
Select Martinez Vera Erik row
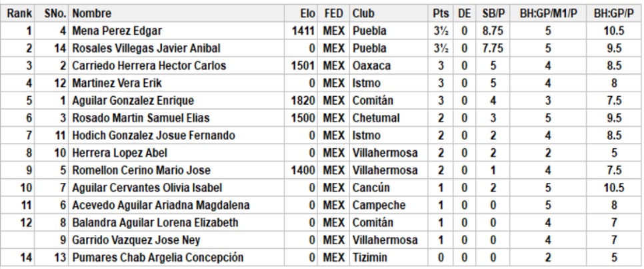point(322,83)
